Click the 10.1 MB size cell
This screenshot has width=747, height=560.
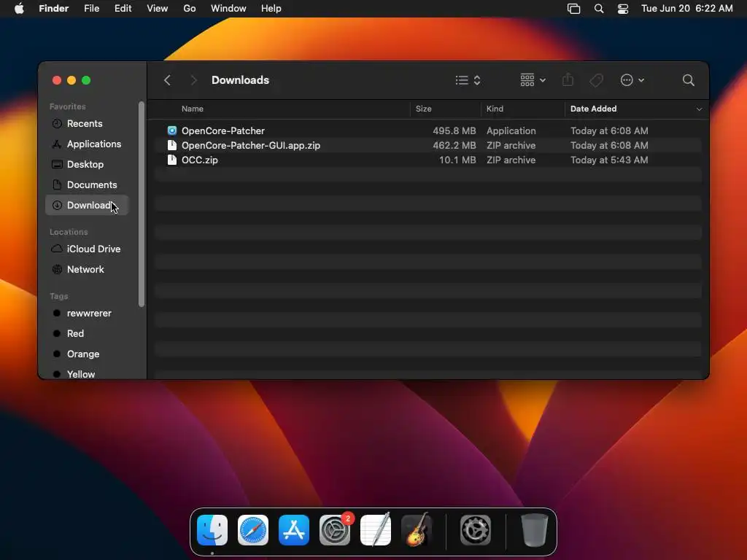click(457, 160)
